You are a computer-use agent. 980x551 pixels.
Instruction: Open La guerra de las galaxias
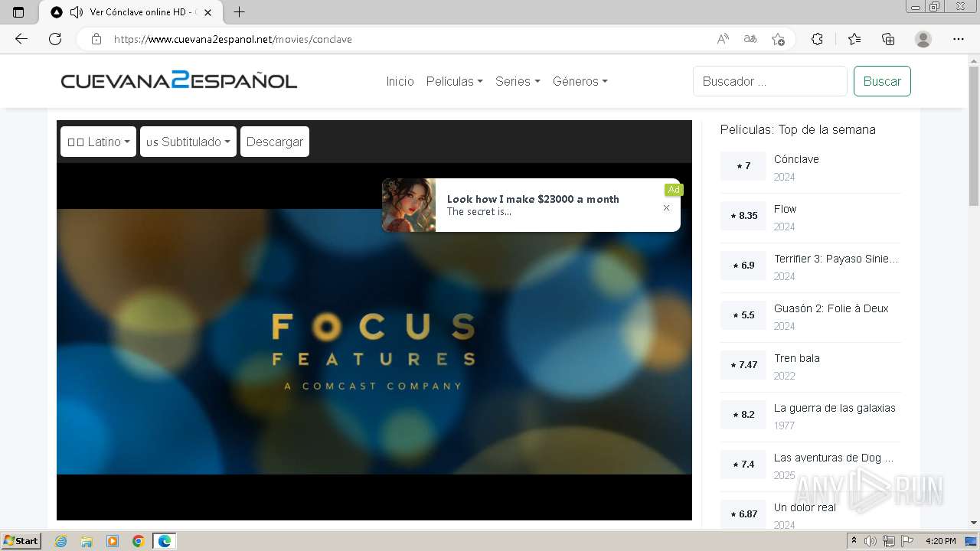point(835,408)
